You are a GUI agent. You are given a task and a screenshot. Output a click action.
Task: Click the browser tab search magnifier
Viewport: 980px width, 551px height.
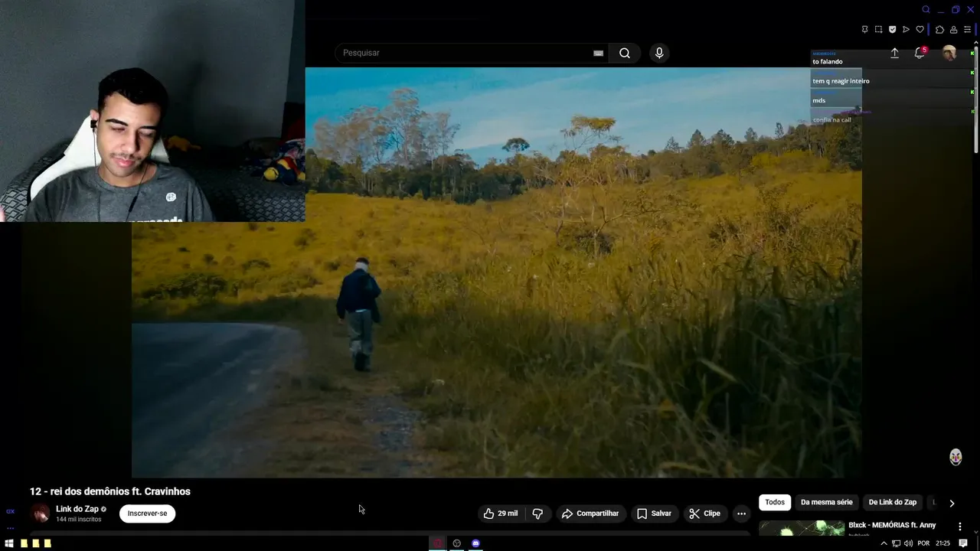926,9
